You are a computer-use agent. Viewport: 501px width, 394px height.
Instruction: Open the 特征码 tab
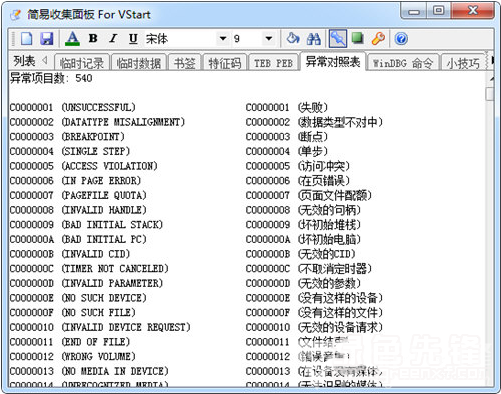(x=225, y=63)
